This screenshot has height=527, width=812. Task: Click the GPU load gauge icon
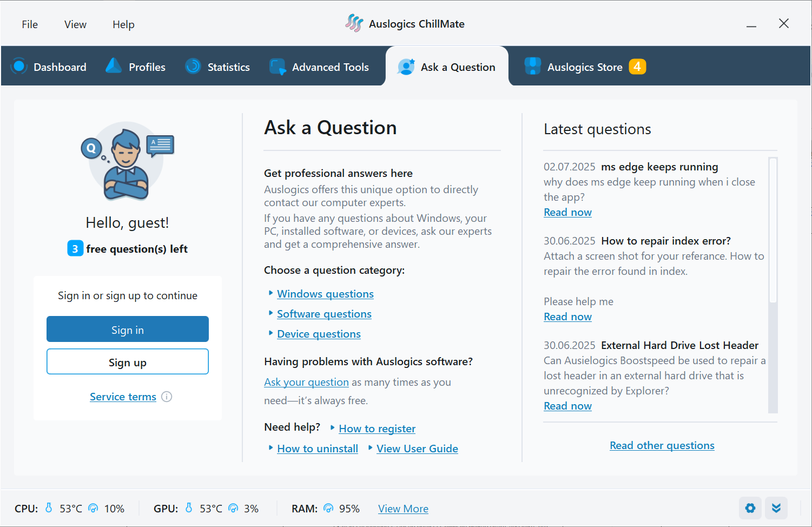233,508
